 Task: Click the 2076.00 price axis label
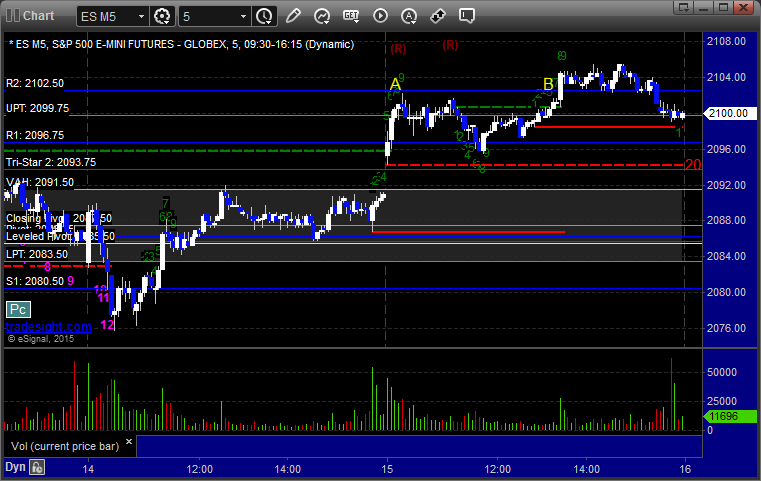727,328
